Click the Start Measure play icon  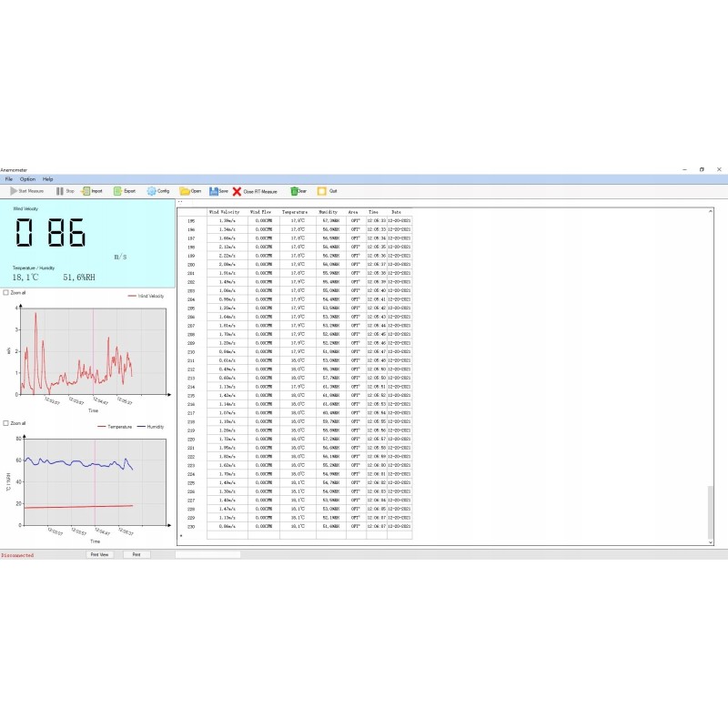point(14,191)
